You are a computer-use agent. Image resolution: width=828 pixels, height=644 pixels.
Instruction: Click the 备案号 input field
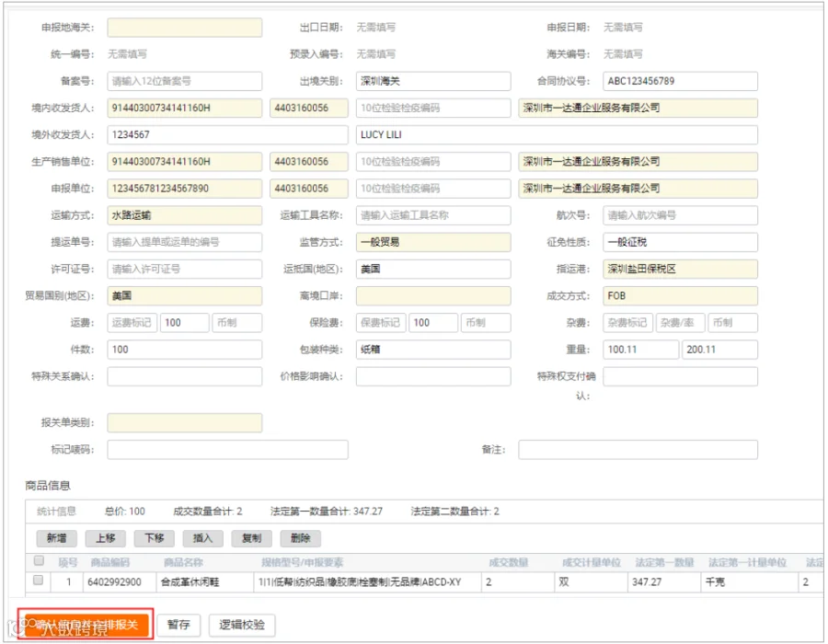point(184,81)
